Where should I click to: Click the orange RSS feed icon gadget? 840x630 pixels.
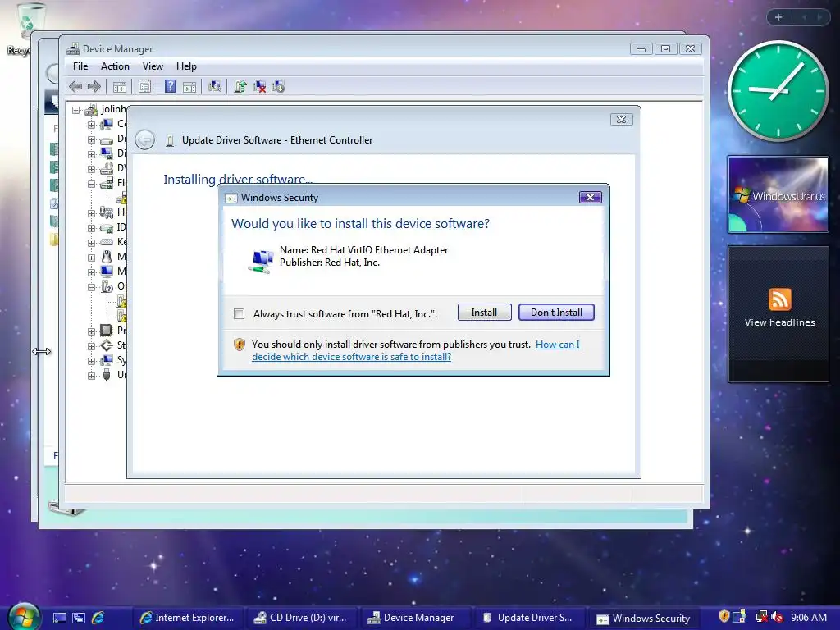779,299
